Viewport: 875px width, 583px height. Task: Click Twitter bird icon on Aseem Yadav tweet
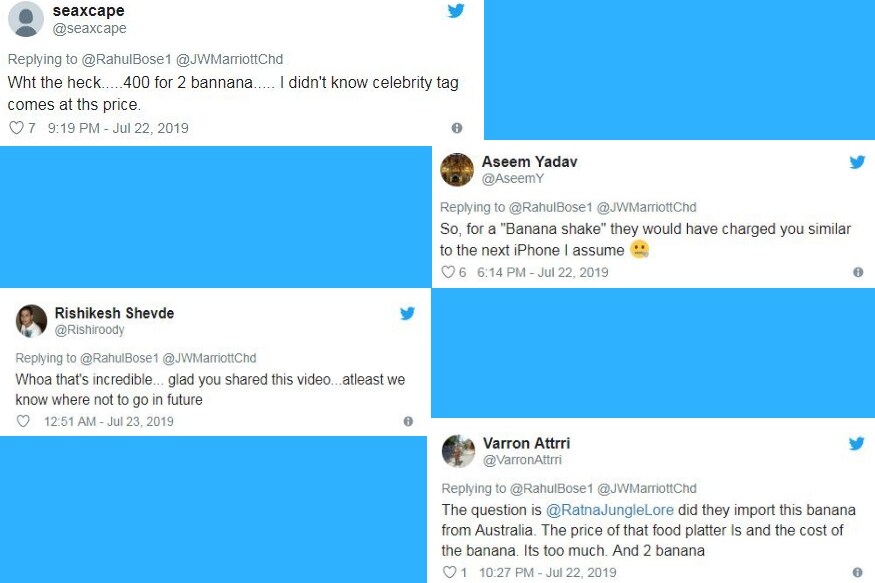click(857, 162)
